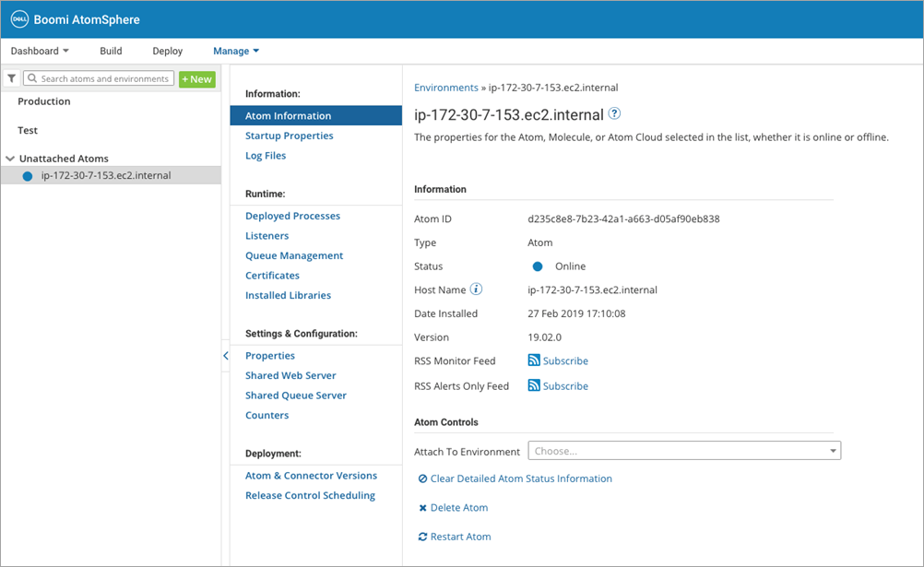Viewport: 924px width, 567px height.
Task: Collapse the side panel with the left chevron
Action: pyautogui.click(x=226, y=355)
